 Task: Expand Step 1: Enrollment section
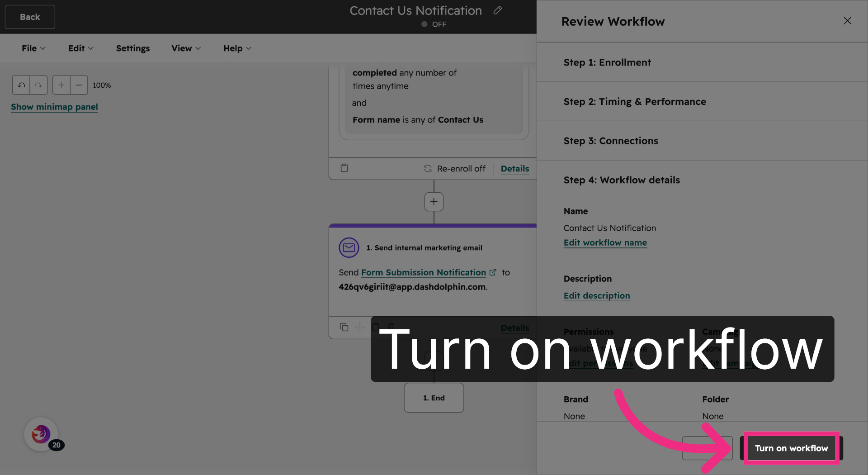pos(702,62)
